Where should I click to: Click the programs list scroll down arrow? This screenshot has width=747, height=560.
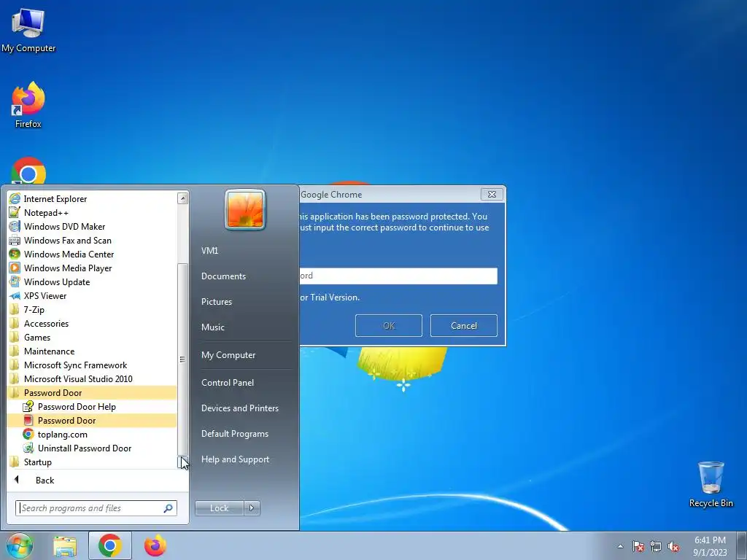coord(183,462)
